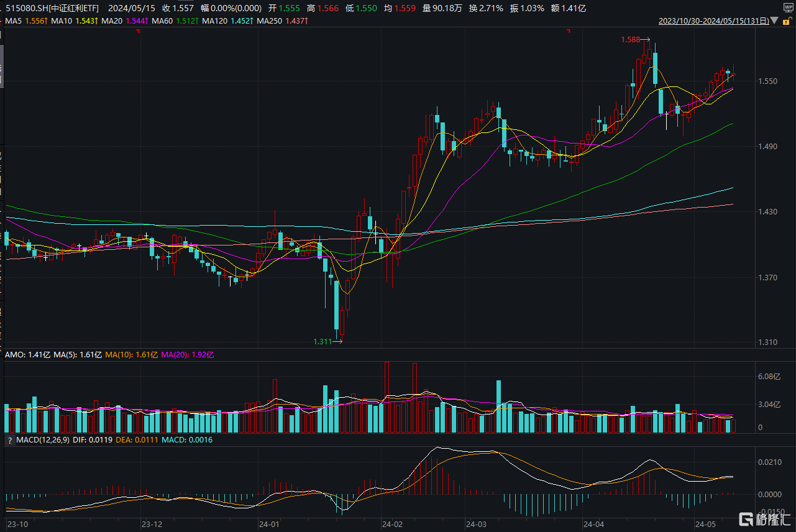Click the magenta MA(20): 1.92亿 amount label

point(187,354)
